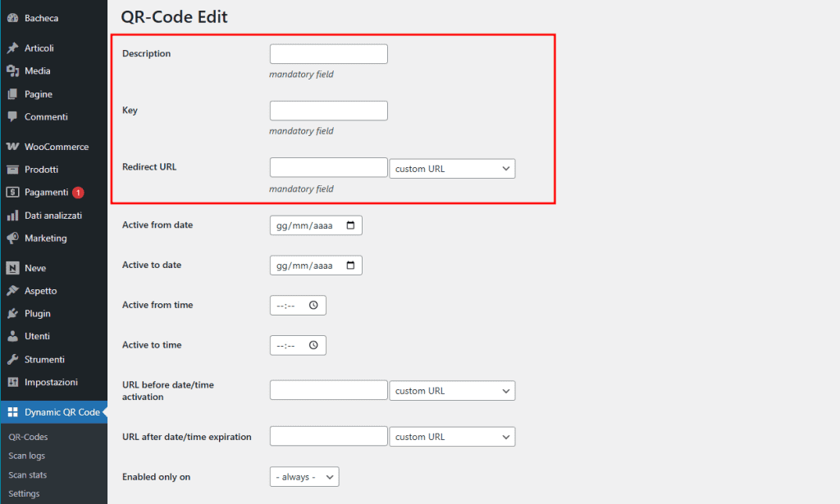840x504 pixels.
Task: Click the Utenti users icon
Action: pos(12,336)
